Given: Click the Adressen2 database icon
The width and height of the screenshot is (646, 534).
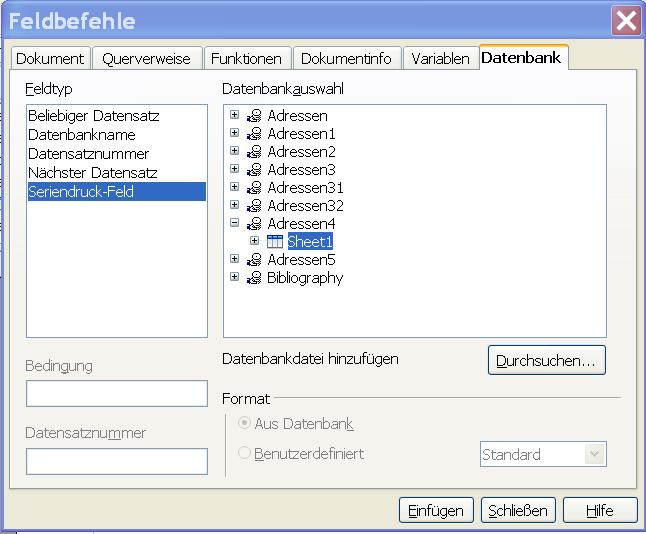Looking at the screenshot, I should 254,152.
